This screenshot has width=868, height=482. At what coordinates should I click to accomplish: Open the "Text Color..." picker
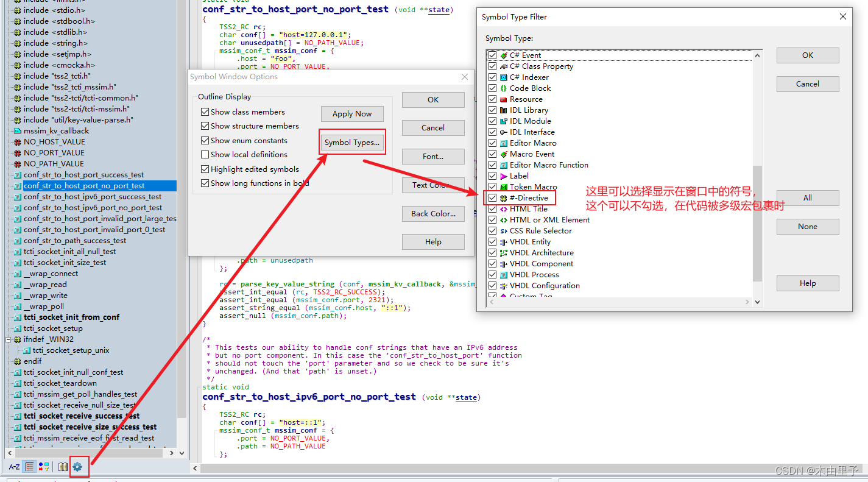(432, 185)
